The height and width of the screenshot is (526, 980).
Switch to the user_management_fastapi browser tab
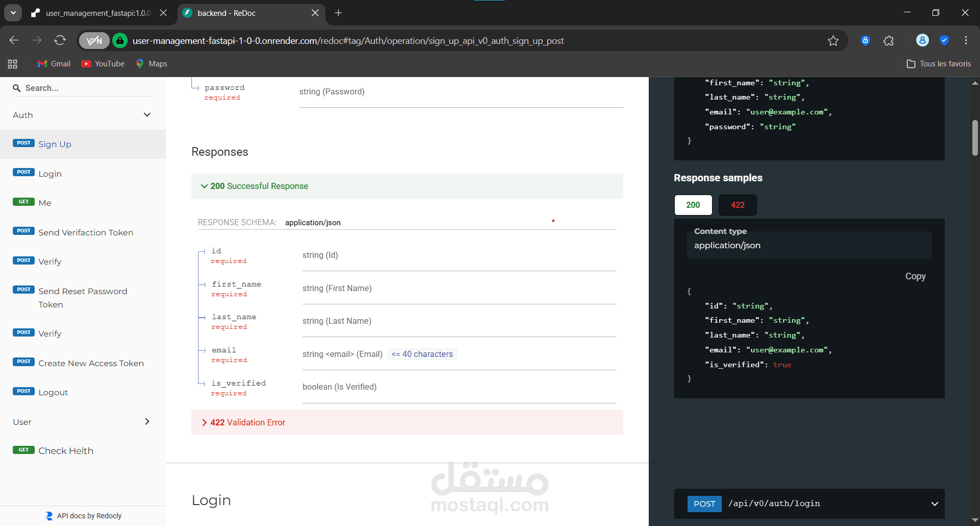97,13
